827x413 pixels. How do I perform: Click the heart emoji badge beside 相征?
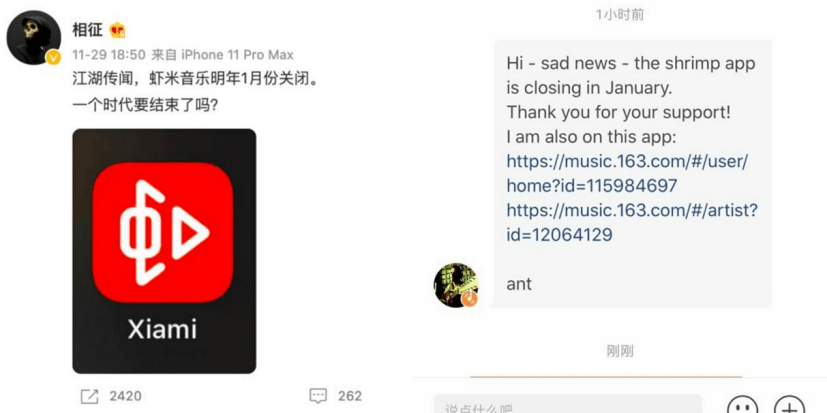click(x=117, y=31)
